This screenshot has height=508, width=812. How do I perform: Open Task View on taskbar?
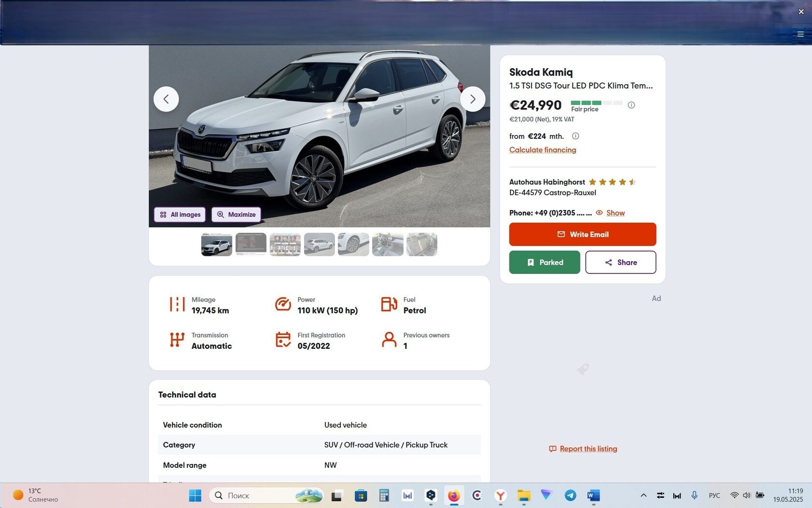(x=336, y=495)
